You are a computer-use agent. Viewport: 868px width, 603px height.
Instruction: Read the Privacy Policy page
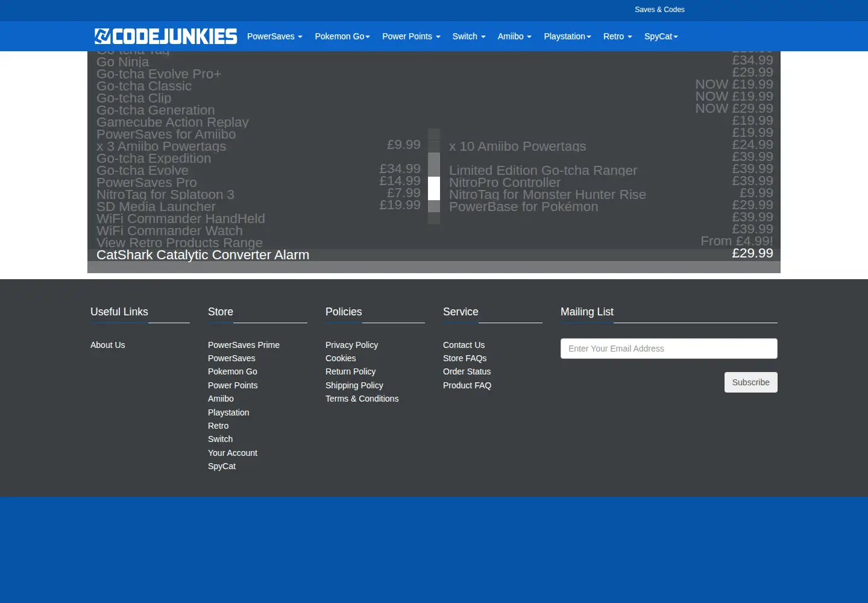pyautogui.click(x=351, y=345)
